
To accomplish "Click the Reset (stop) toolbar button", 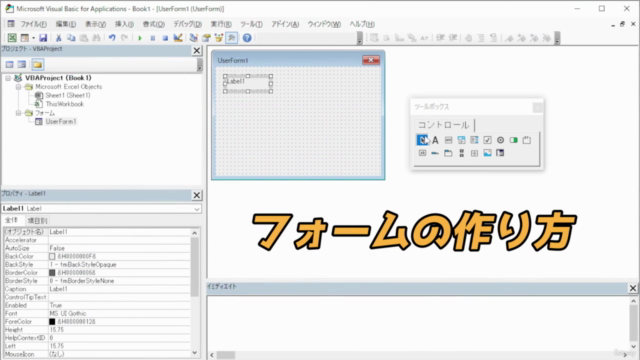I will pos(165,38).
